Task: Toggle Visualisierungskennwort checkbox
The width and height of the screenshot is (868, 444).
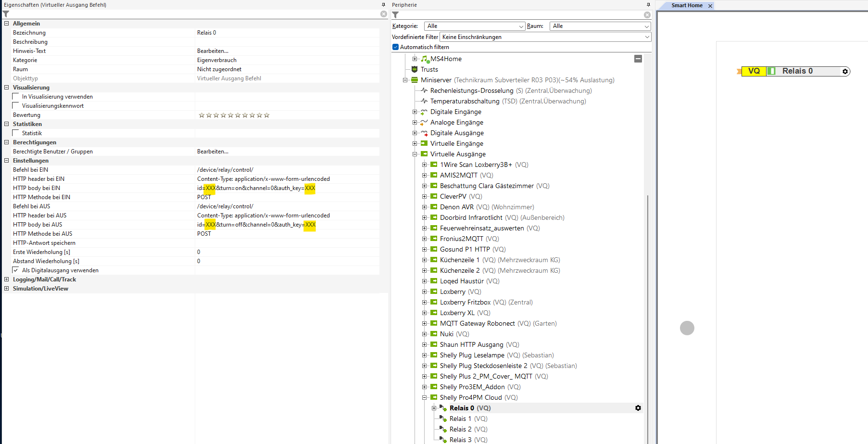Action: (x=16, y=106)
